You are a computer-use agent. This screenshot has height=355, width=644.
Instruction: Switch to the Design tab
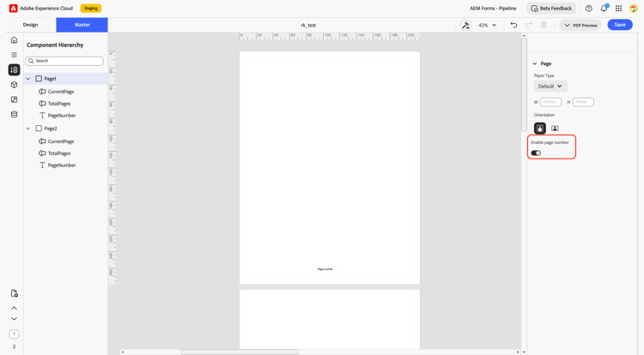[x=30, y=25]
